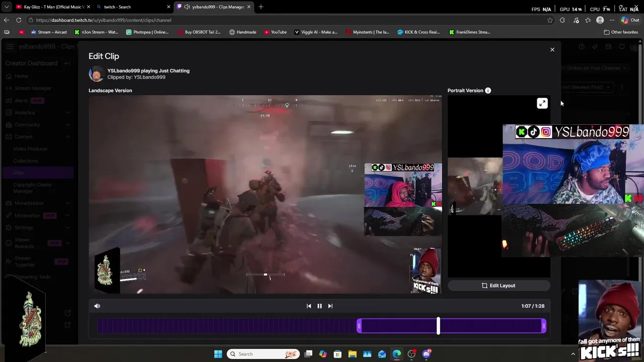Skip to previous frame button
The height and width of the screenshot is (362, 644).
[x=309, y=306]
